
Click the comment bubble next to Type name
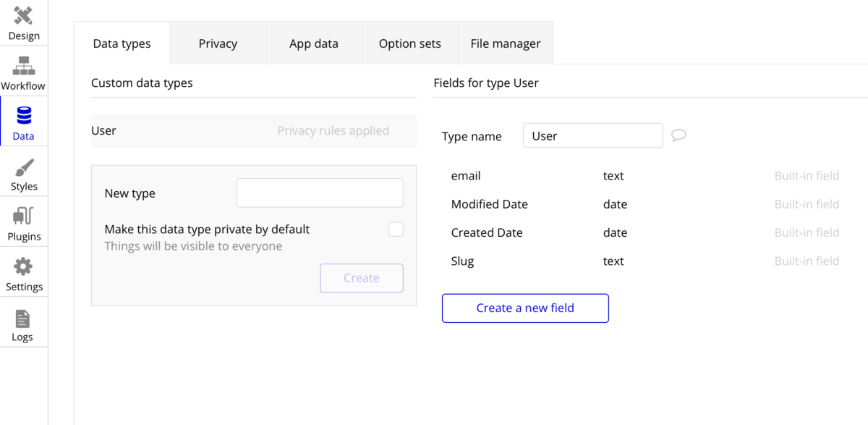678,135
